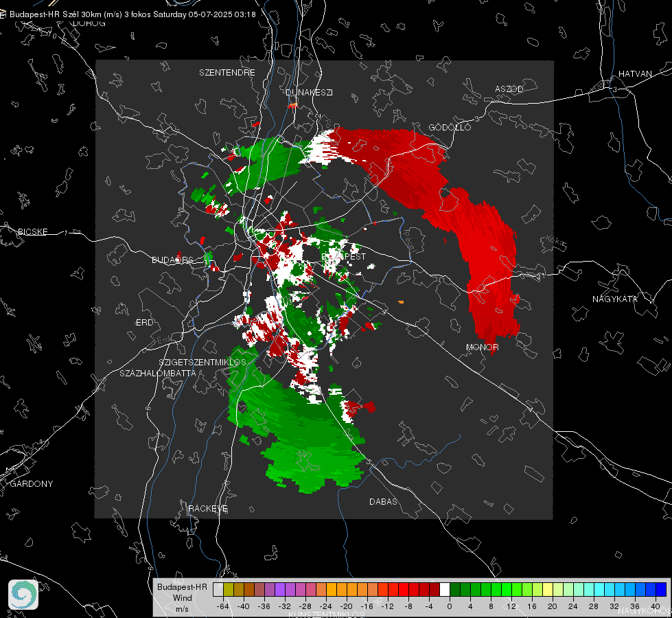Click the m/s unit label in legend

point(182,609)
